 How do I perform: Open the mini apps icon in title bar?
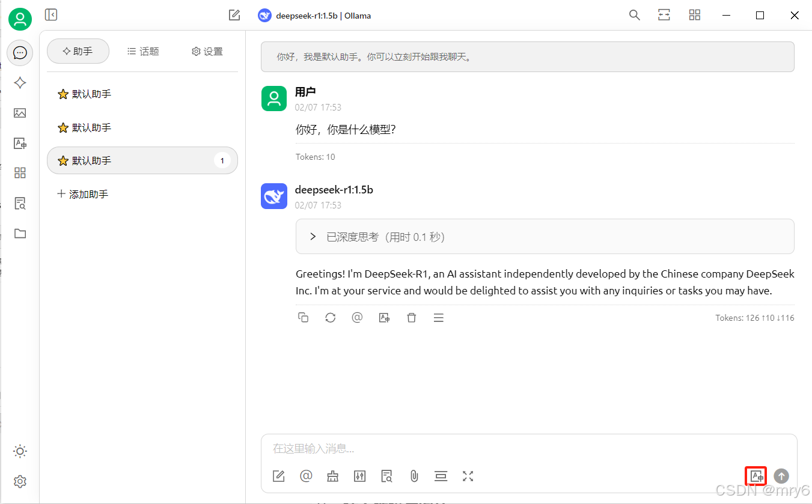point(695,15)
